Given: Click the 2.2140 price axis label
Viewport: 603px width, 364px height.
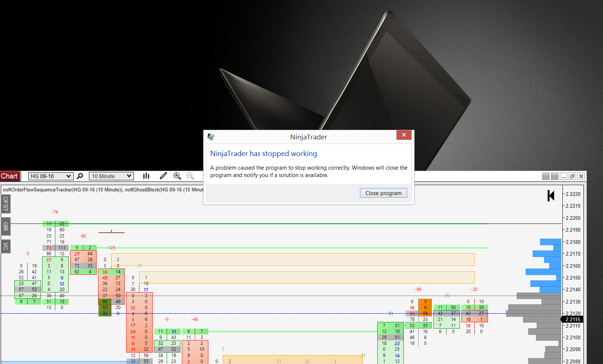Looking at the screenshot, I should pos(573,290).
